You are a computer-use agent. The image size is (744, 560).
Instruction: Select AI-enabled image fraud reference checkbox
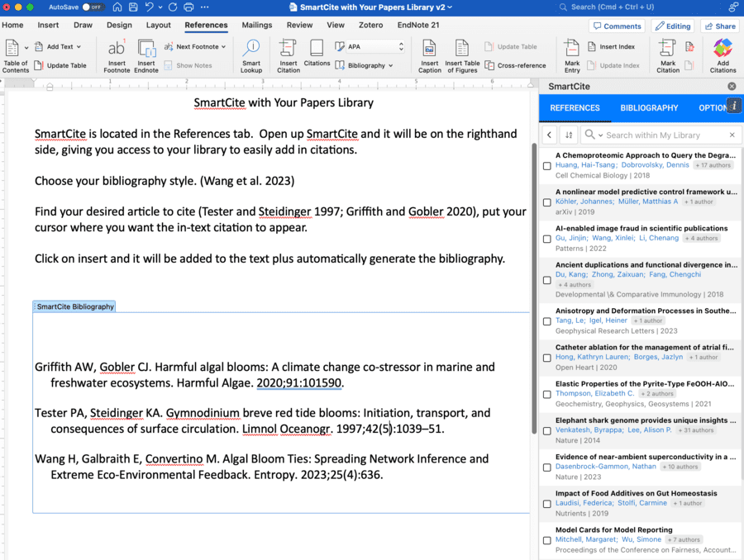coord(547,239)
